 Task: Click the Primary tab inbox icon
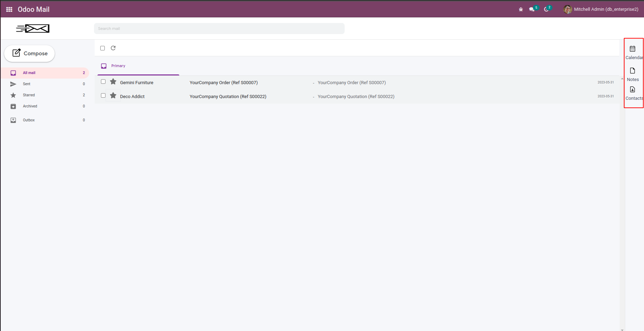[104, 66]
